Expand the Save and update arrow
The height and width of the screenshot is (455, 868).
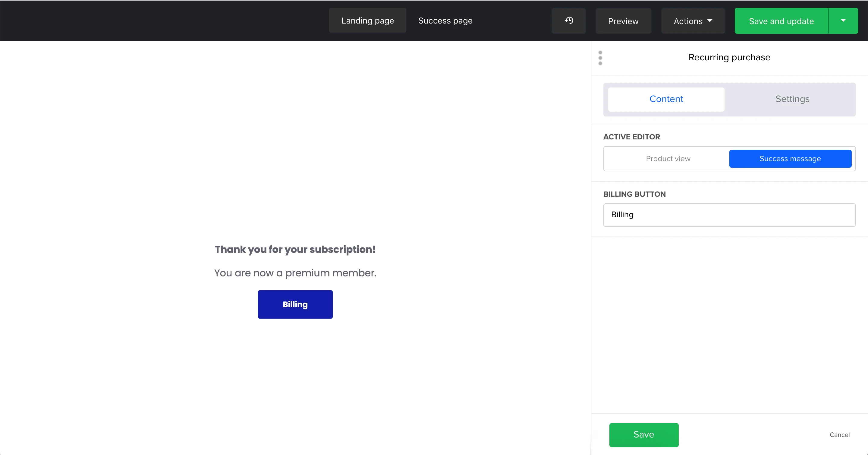[x=843, y=21]
